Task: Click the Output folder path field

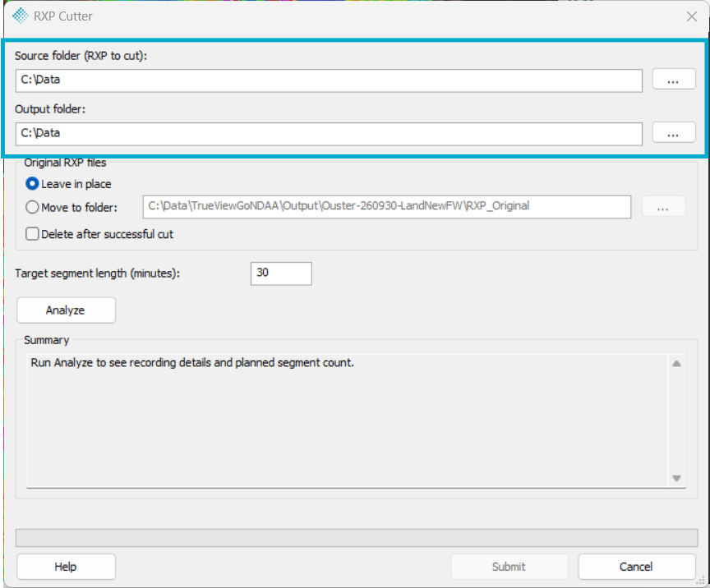Action: pos(329,134)
